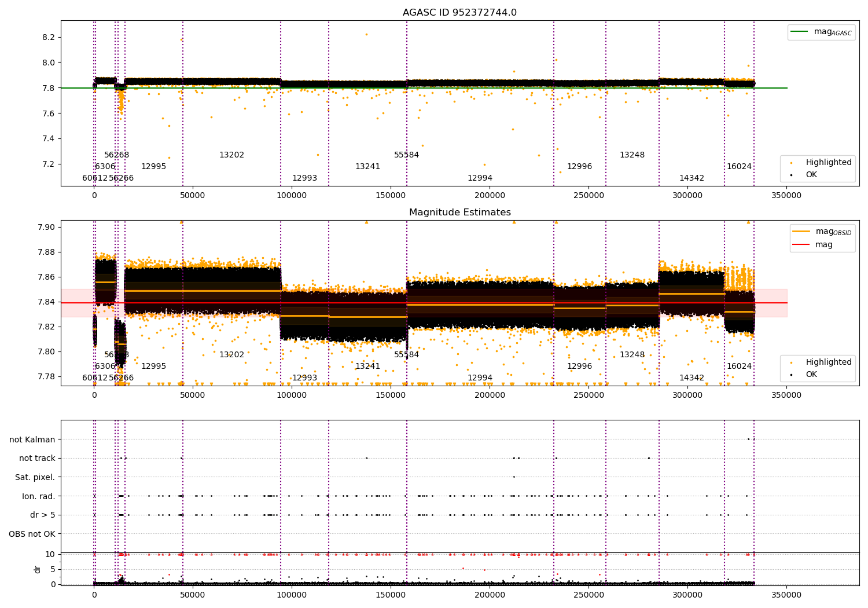
Task: Click OBSID label 12995 in the middle plot
Action: (154, 367)
